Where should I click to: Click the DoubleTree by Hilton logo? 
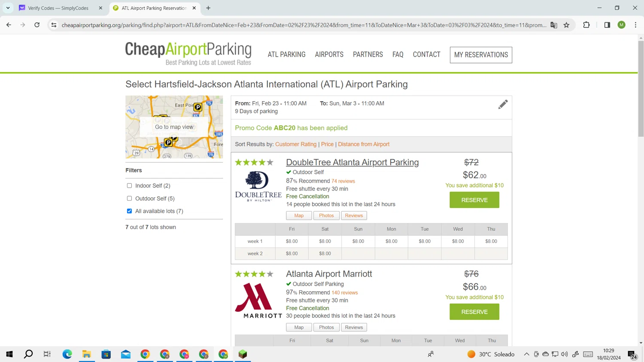(258, 187)
